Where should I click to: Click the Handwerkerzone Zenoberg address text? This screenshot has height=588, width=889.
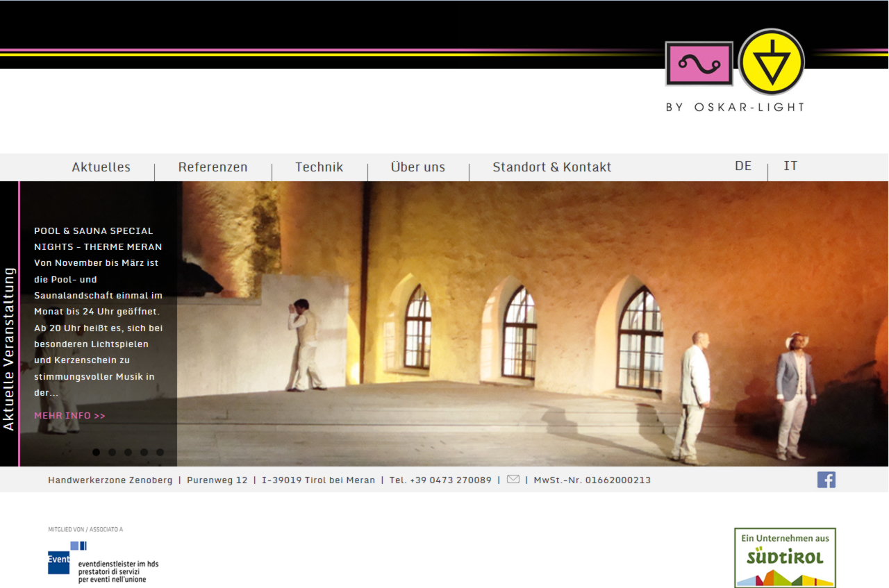[110, 480]
